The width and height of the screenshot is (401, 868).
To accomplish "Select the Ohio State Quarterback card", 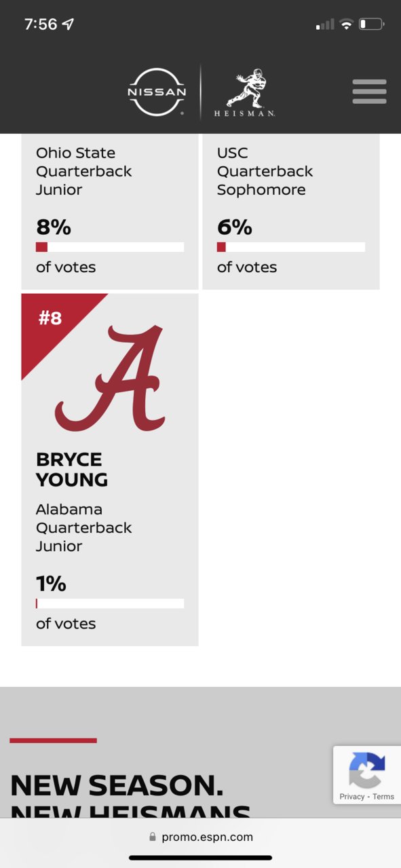I will coord(110,212).
